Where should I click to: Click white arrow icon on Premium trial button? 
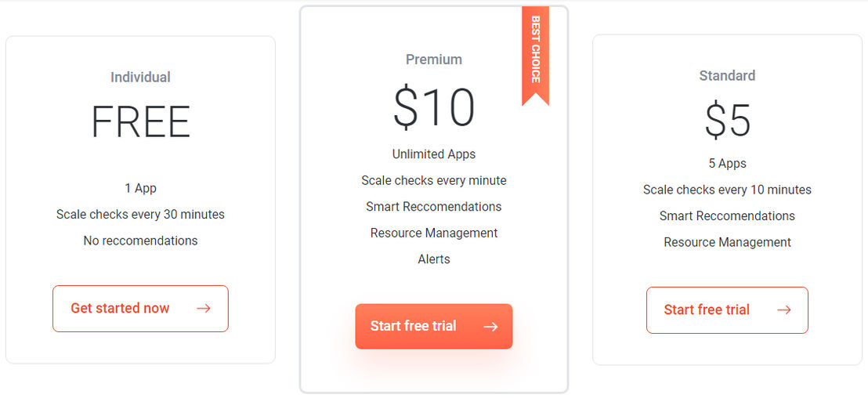[x=490, y=327]
